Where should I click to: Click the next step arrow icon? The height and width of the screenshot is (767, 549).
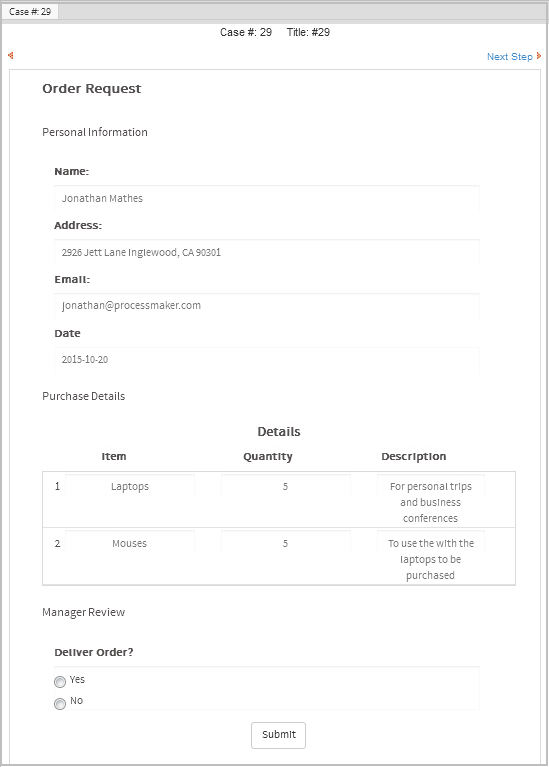539,56
